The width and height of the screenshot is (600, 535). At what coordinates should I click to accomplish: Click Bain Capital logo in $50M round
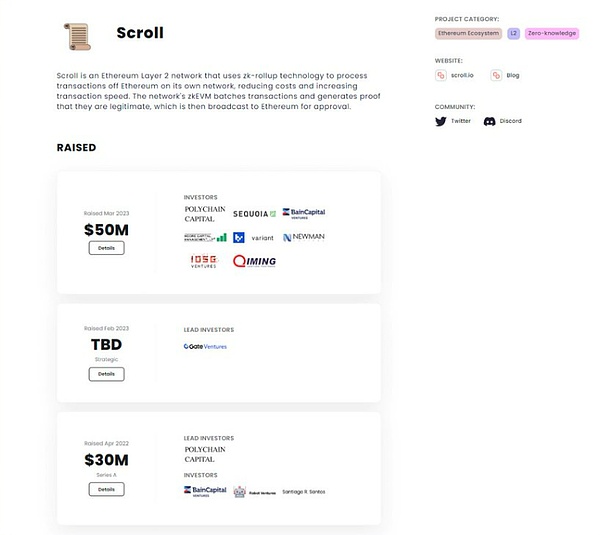point(304,213)
